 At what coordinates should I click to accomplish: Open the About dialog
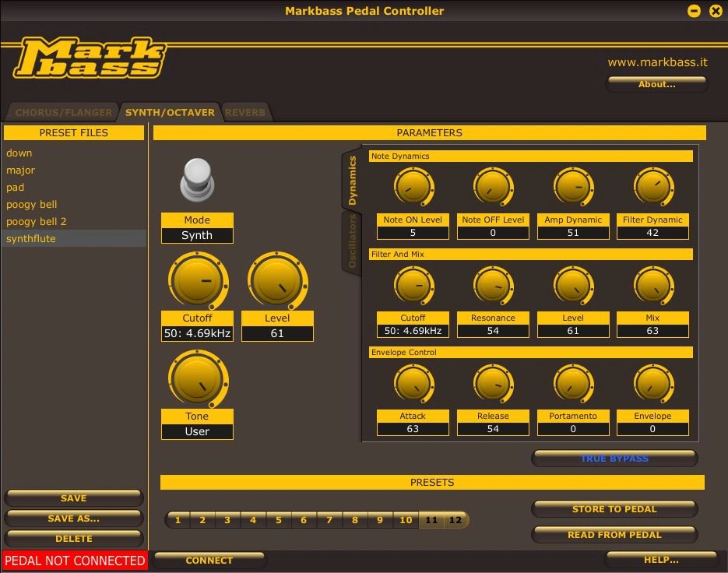pos(656,84)
